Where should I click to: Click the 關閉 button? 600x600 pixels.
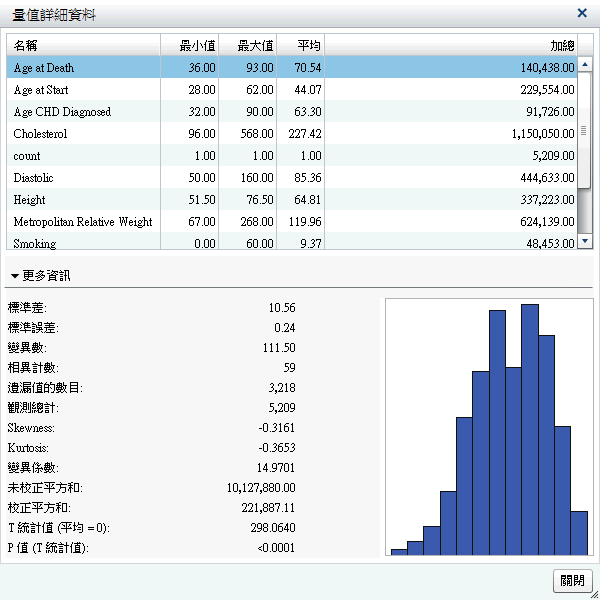(x=573, y=581)
